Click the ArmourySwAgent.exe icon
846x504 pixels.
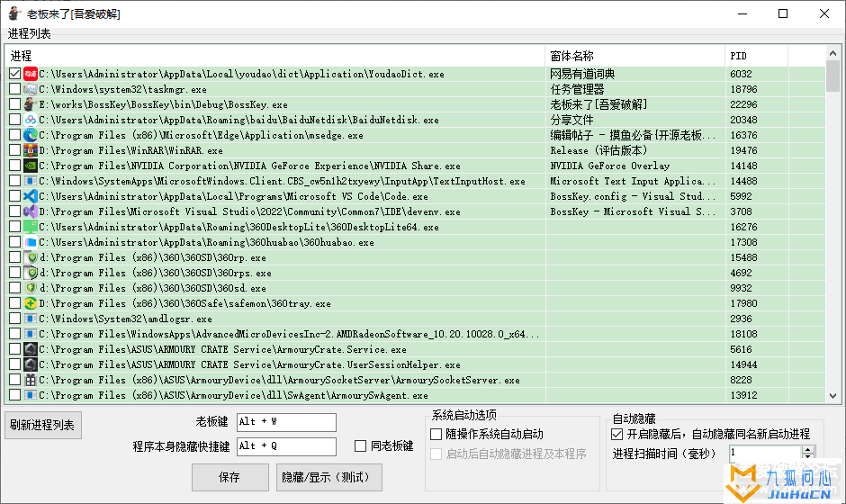(x=31, y=395)
